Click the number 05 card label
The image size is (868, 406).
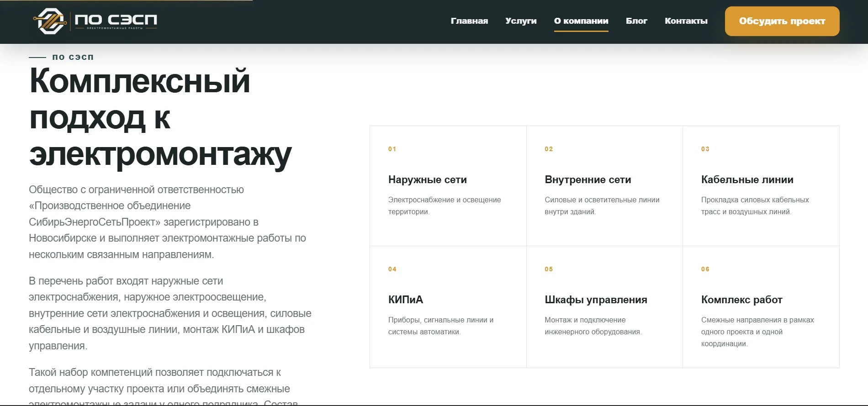tap(549, 269)
